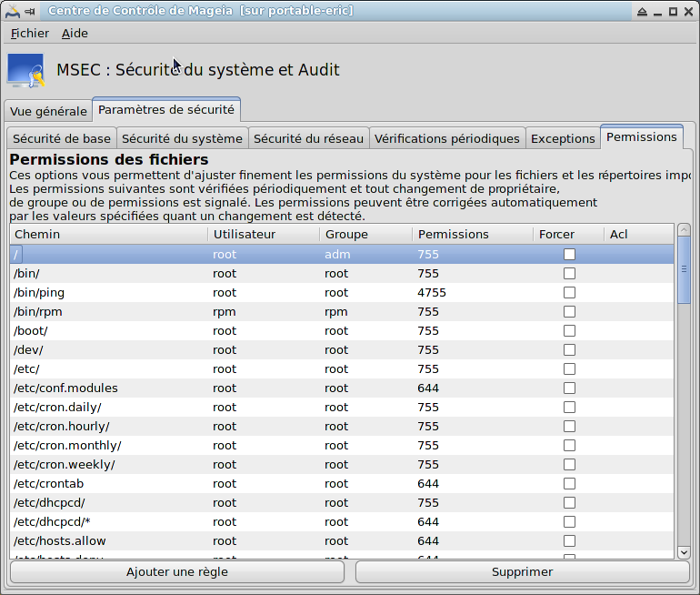Click the Permissions column header
700x595 pixels.
pos(473,234)
